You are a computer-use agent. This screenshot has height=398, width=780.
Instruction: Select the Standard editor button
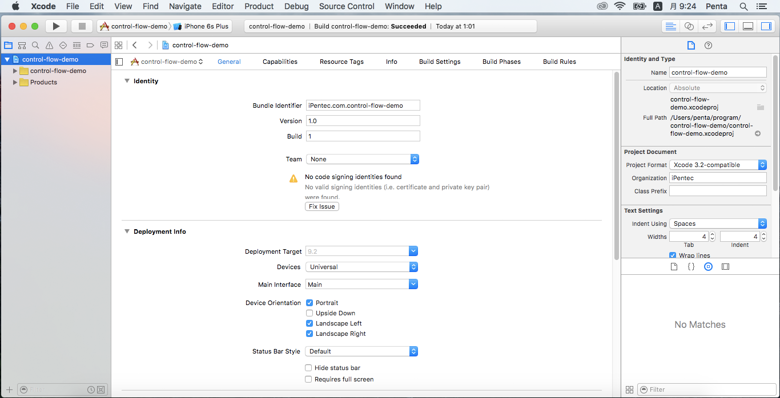point(671,26)
